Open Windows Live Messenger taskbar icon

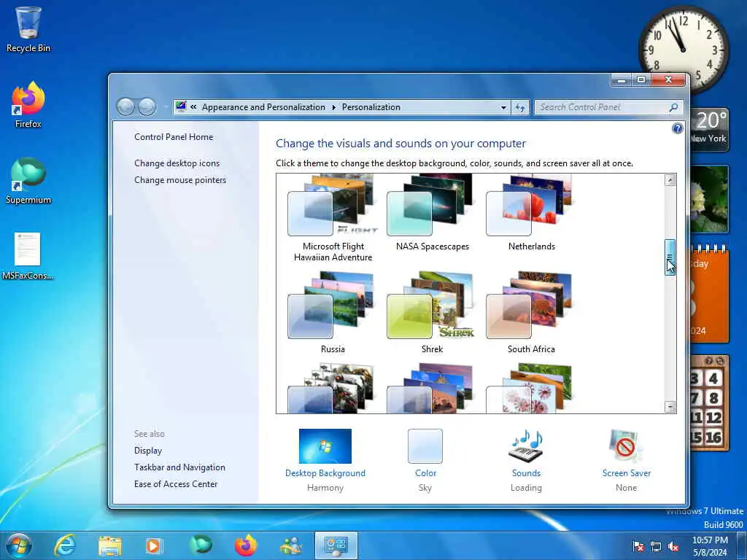(x=291, y=545)
